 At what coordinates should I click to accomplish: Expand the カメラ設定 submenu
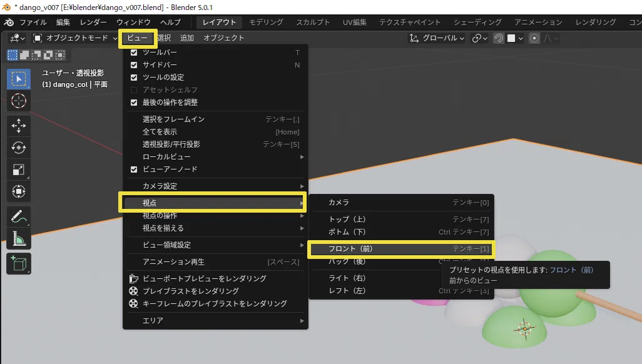click(x=215, y=186)
